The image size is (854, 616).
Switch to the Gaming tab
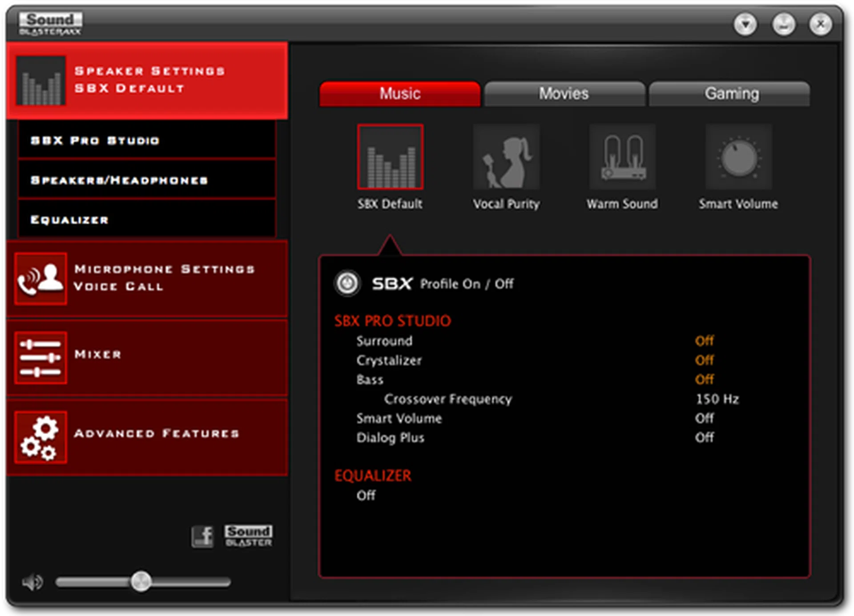pyautogui.click(x=731, y=94)
